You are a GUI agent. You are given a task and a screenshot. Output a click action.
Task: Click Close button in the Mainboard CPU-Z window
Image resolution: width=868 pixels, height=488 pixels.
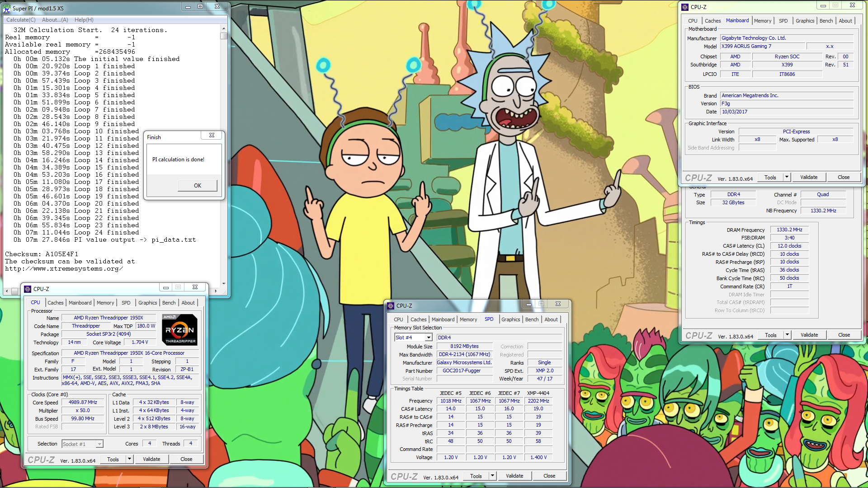[844, 177]
